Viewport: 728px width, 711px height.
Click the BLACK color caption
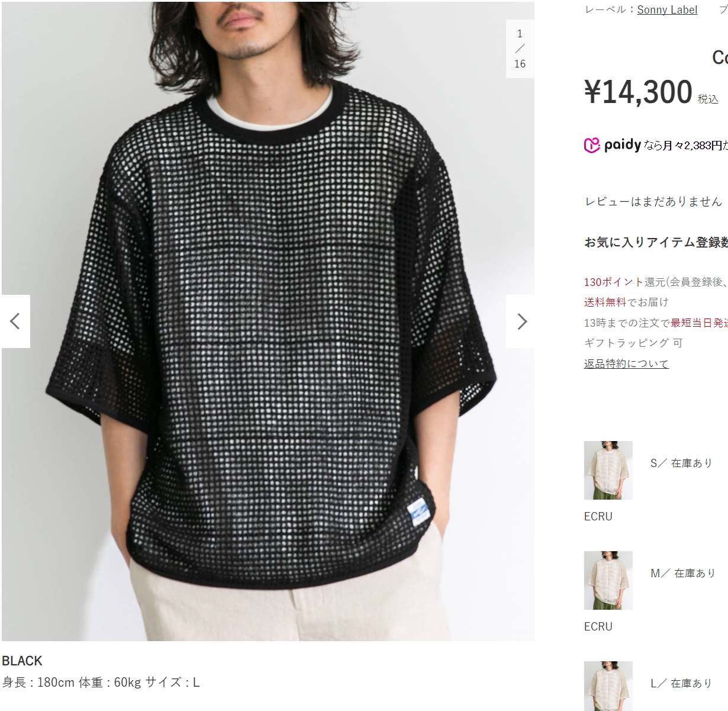coord(22,661)
